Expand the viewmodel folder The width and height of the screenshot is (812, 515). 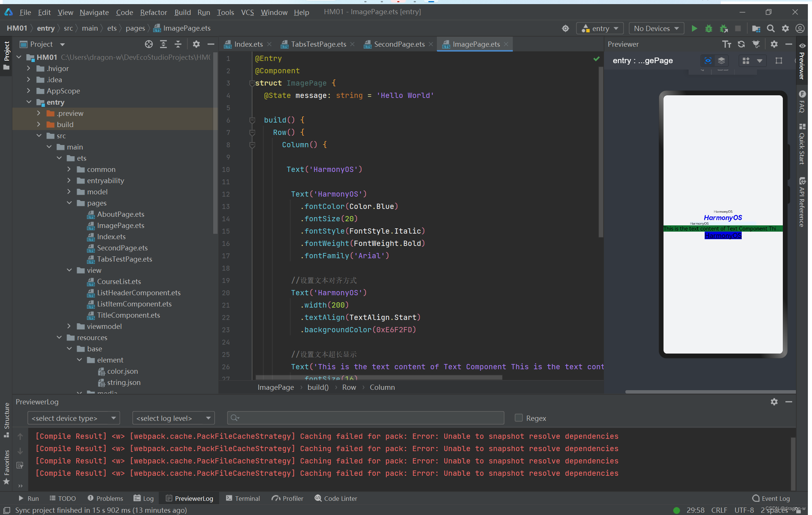69,326
